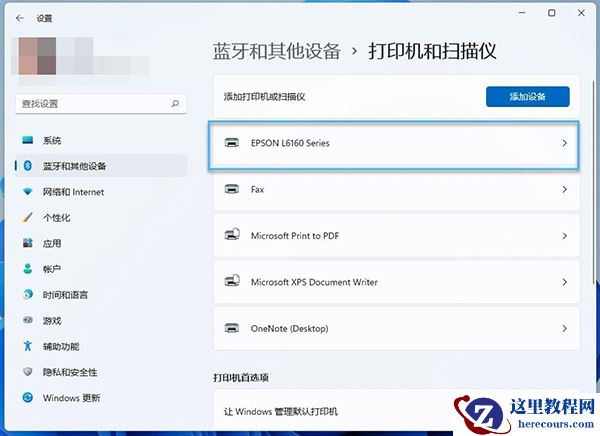Click the Fax printer icon
The width and height of the screenshot is (600, 436).
[x=232, y=189]
